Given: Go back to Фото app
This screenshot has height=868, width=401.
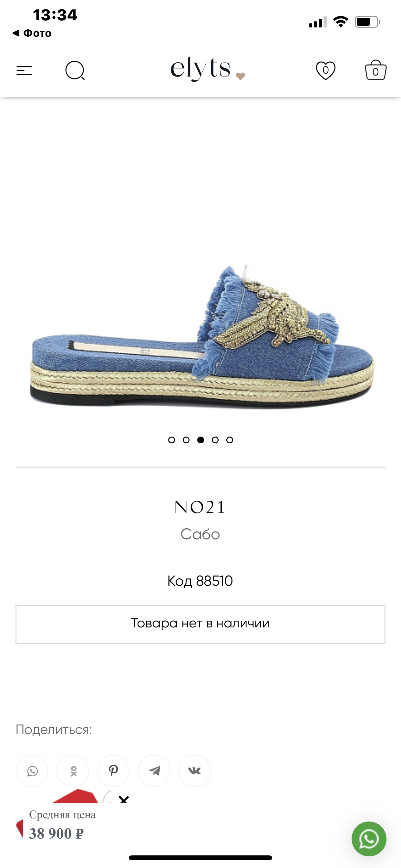Looking at the screenshot, I should point(32,33).
